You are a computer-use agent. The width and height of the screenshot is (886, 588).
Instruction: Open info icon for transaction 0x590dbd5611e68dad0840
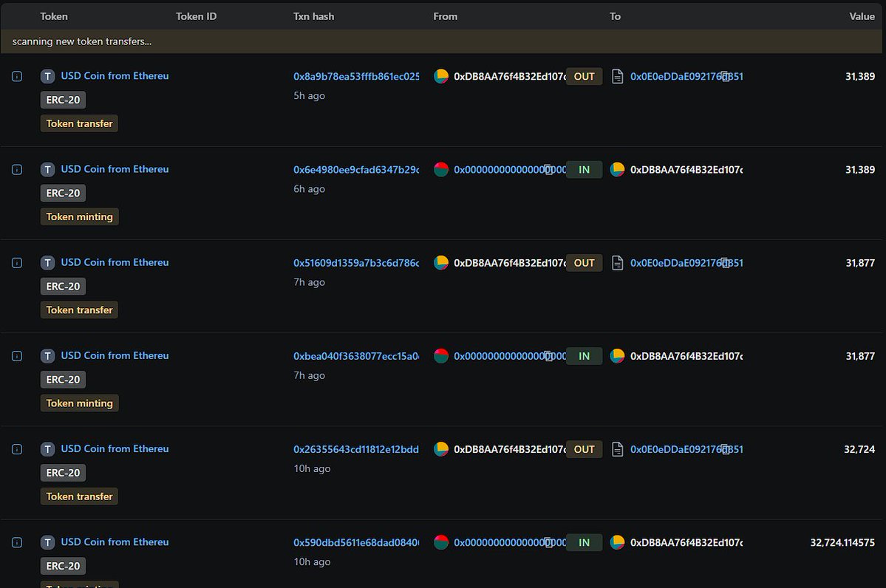17,542
